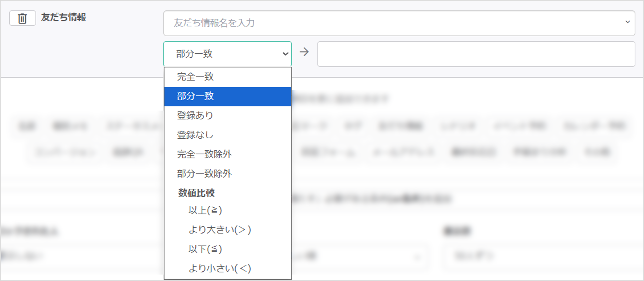Pick 完全一致除外 option
644x281 pixels.
(204, 154)
